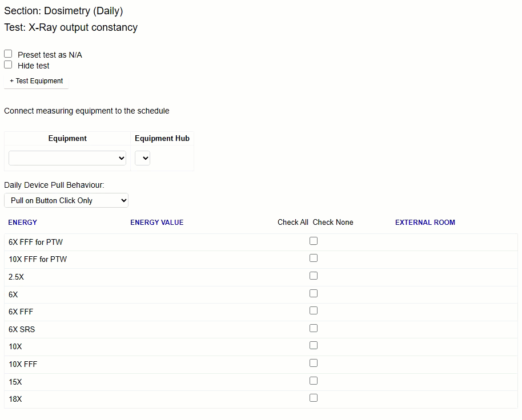Tick the Hide test checkbox
This screenshot has width=522, height=420.
point(8,64)
